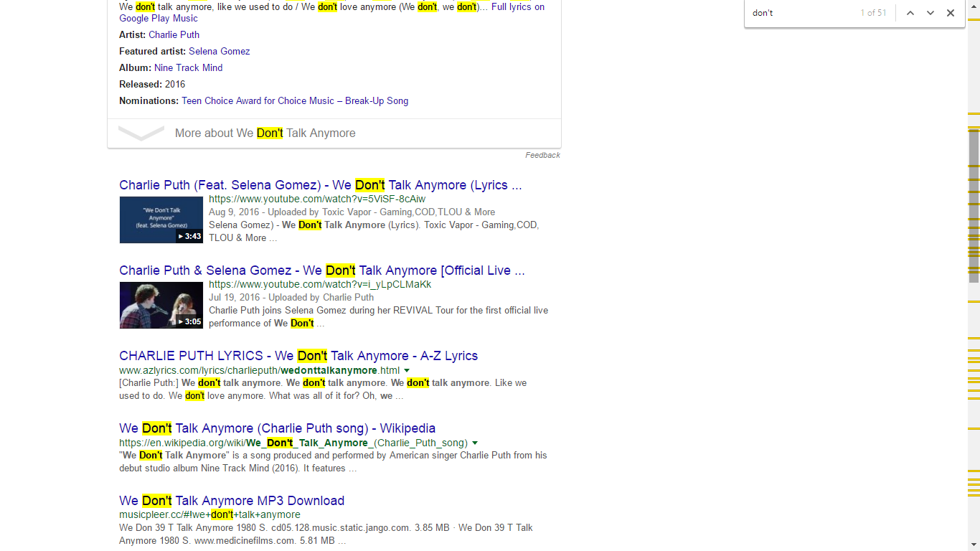Expand More about We Don't Talk Anymore chevron

(141, 133)
